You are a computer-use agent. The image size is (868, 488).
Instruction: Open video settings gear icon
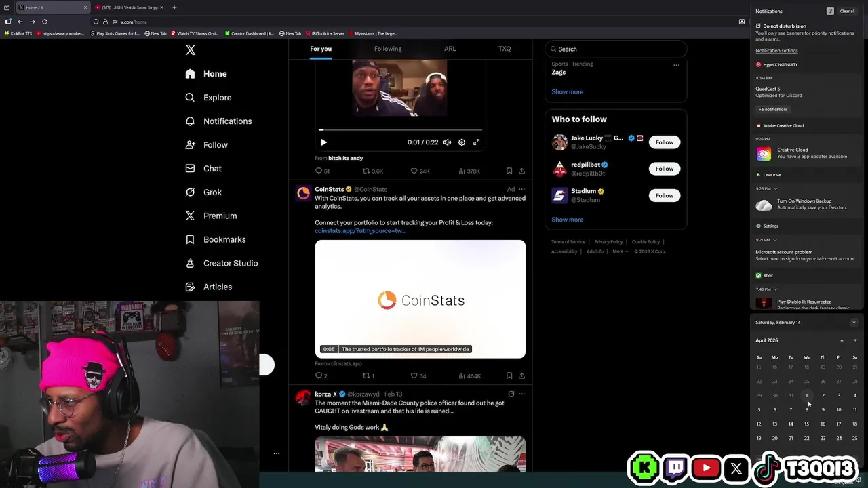(462, 142)
